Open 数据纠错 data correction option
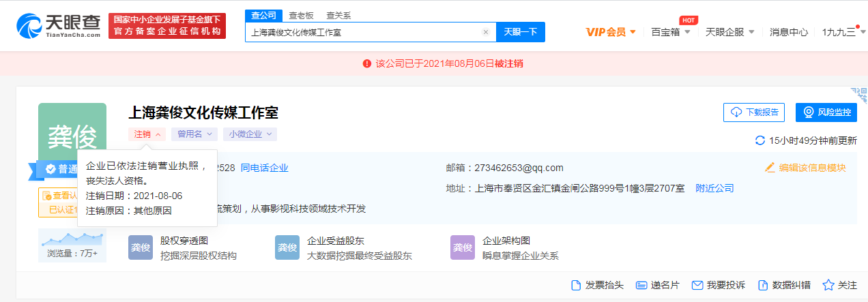This screenshot has height=302, width=868. pyautogui.click(x=784, y=285)
